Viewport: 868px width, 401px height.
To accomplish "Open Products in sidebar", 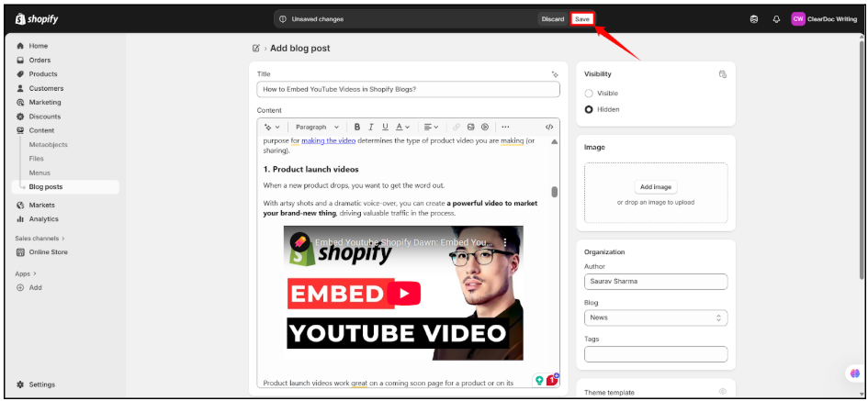I will tap(42, 74).
